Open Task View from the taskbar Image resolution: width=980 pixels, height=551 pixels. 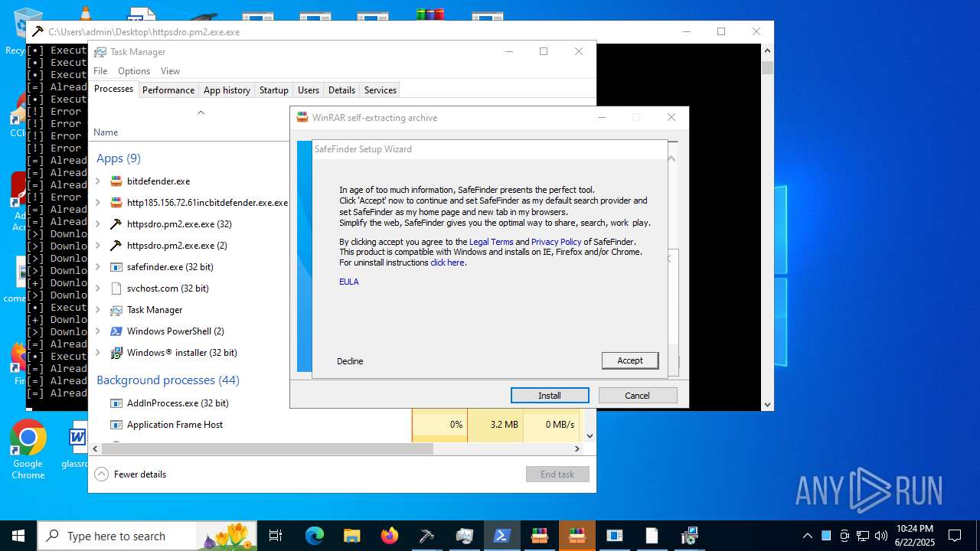(276, 536)
